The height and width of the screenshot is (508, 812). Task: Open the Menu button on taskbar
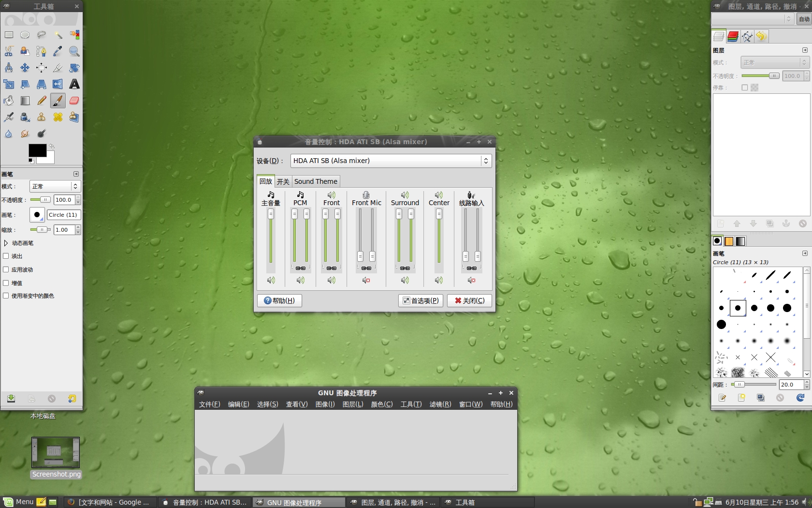click(x=19, y=502)
